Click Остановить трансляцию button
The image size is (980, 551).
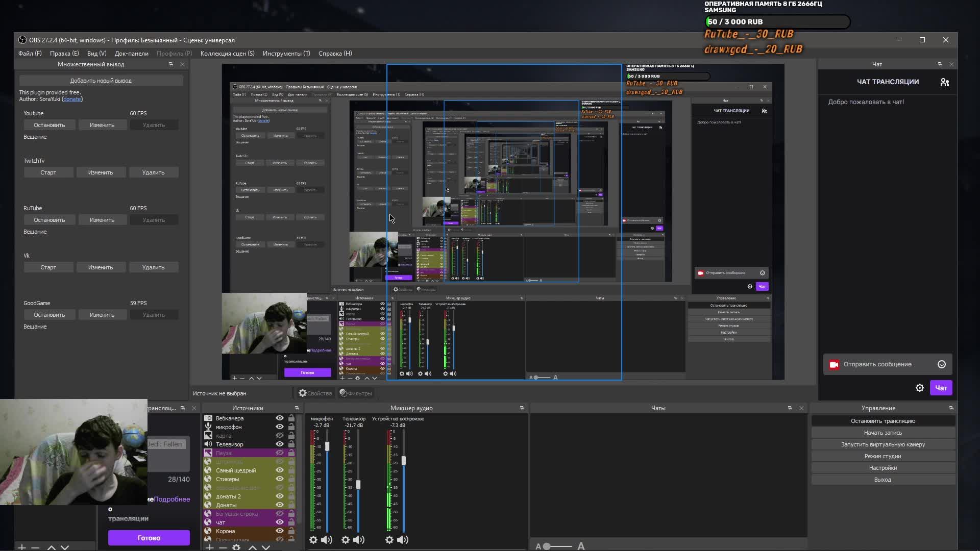(x=883, y=421)
